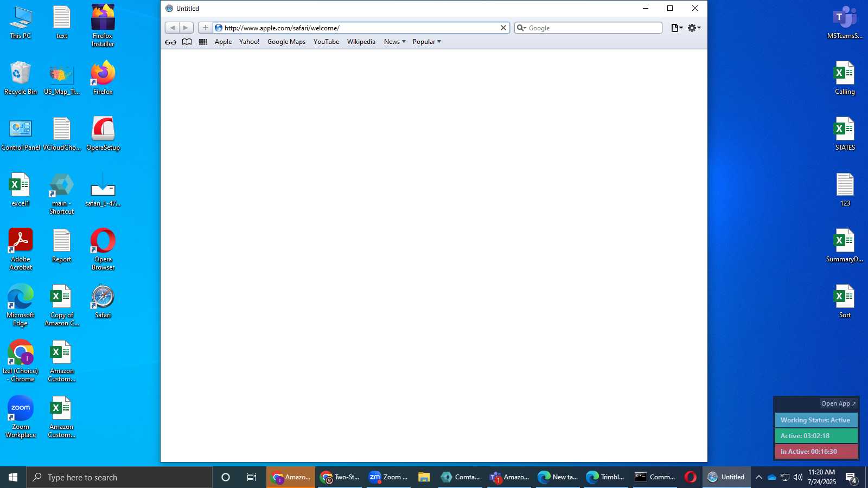Open the Apple bookmark
The width and height of the screenshot is (868, 488).
click(x=223, y=42)
